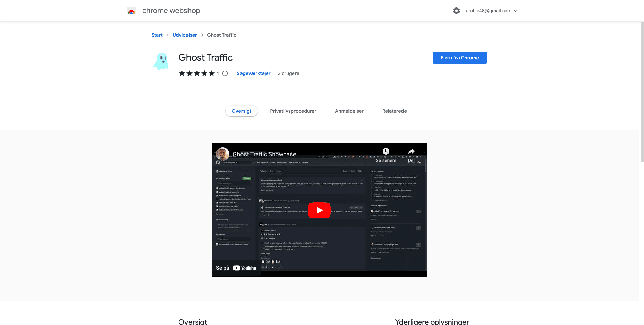Select the Oversigt tab
Screen dimensions: 644x325
[241, 111]
